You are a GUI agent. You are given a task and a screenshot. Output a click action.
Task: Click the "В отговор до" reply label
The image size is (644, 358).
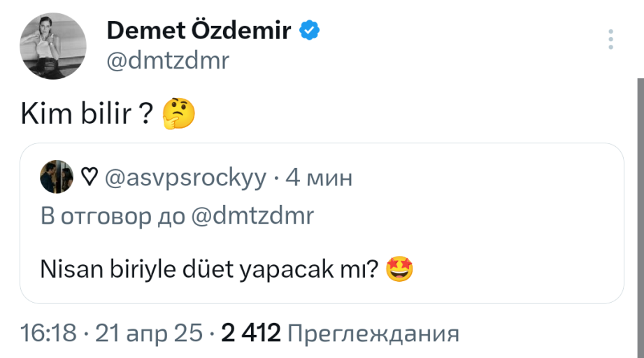coord(113,217)
